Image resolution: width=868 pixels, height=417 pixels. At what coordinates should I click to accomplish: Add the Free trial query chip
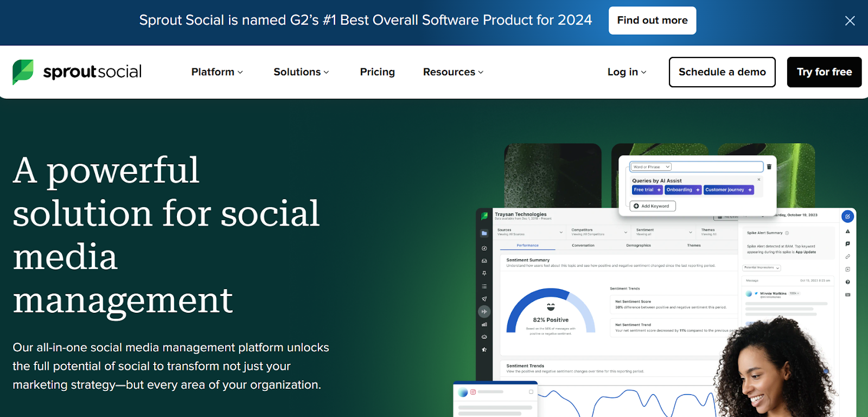tap(647, 190)
